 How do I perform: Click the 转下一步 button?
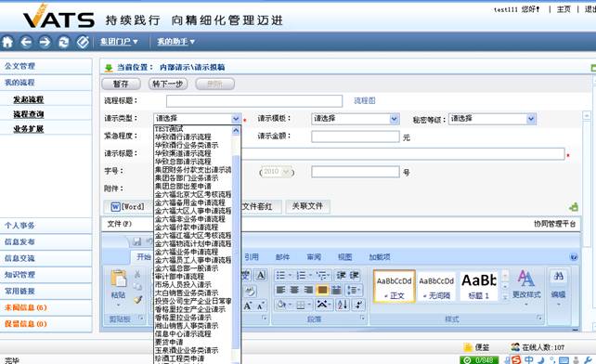pyautogui.click(x=168, y=84)
